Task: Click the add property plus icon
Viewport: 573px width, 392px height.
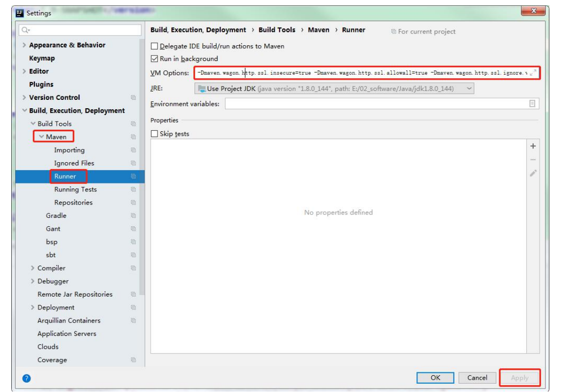Action: pos(533,146)
